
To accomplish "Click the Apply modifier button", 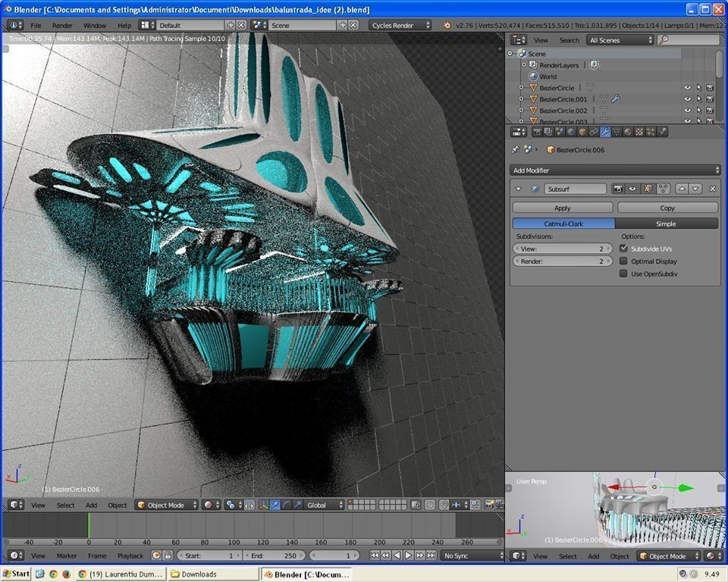I will coord(562,208).
